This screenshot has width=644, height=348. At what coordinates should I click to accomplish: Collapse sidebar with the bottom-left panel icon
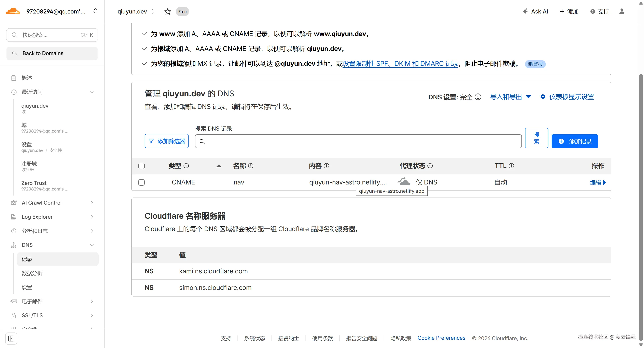[11, 338]
